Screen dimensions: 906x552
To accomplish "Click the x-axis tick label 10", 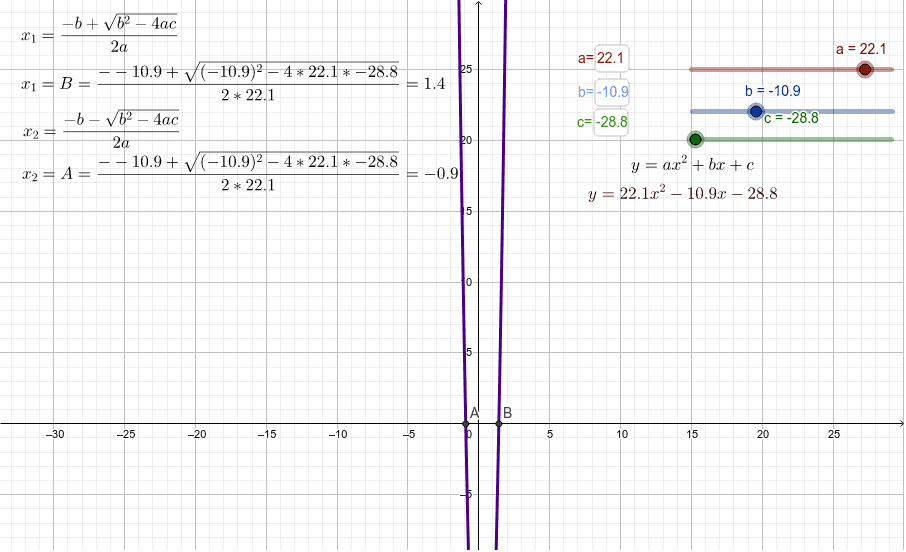I will pyautogui.click(x=622, y=434).
